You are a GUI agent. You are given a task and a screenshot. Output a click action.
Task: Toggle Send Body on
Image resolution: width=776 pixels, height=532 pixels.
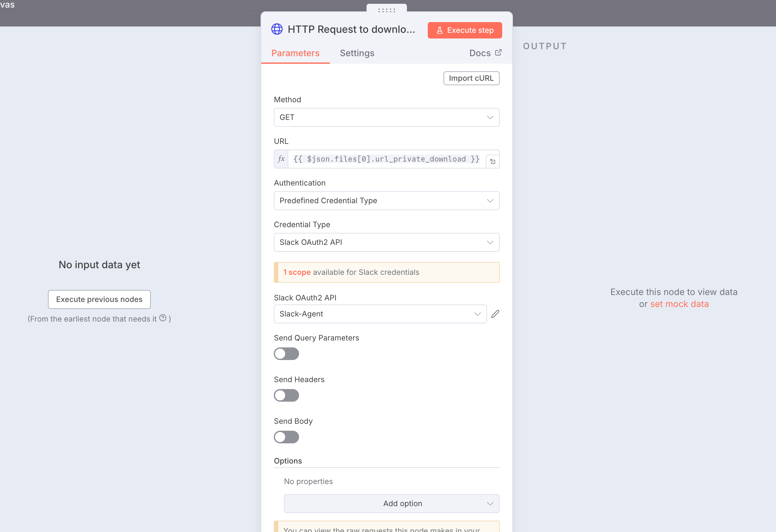point(286,437)
